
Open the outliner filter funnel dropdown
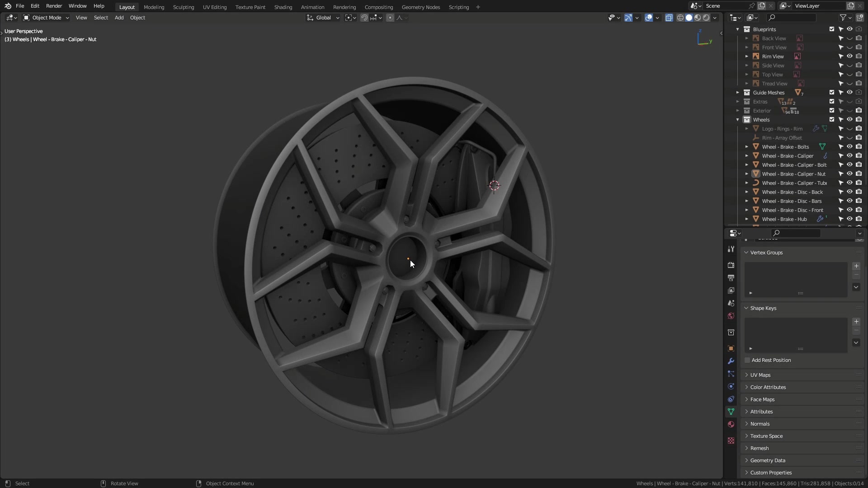click(x=845, y=18)
